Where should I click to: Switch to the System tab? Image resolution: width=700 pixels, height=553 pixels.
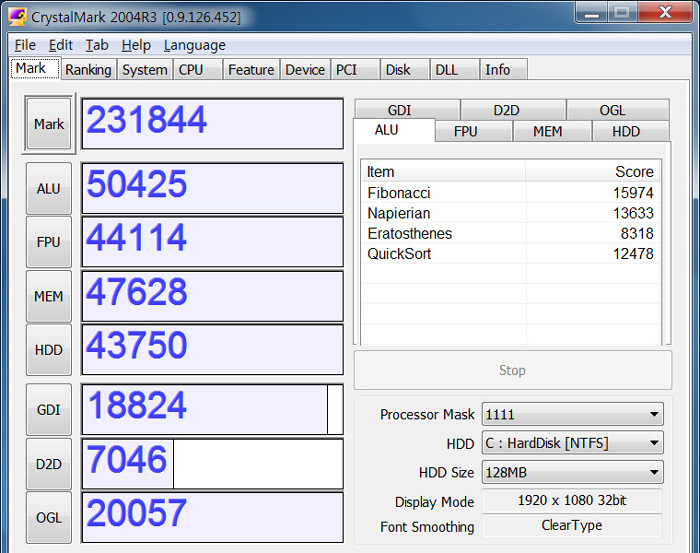click(145, 70)
